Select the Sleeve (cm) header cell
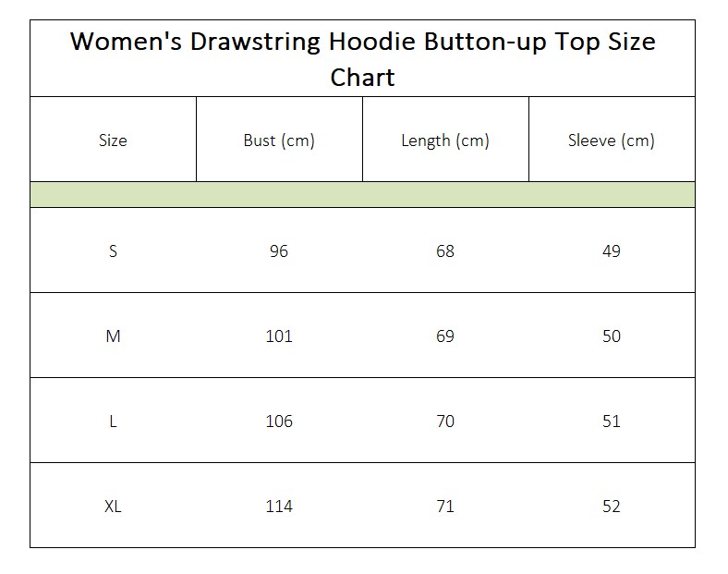This screenshot has width=728, height=574. coord(612,140)
